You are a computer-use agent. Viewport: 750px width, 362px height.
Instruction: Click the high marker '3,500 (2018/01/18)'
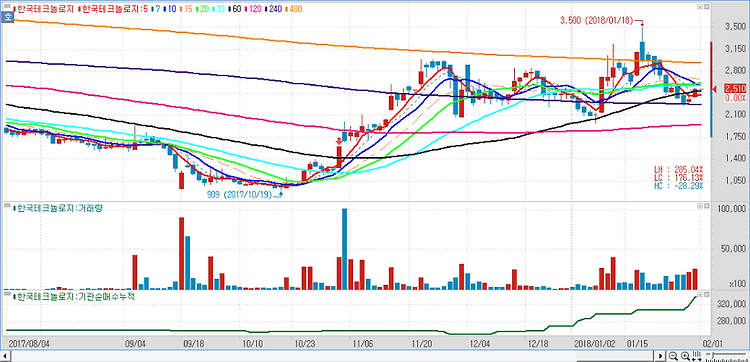[x=596, y=21]
